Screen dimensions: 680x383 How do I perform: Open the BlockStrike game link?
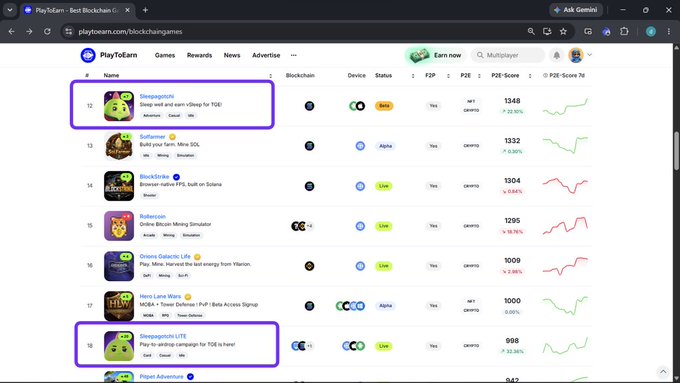tap(154, 177)
